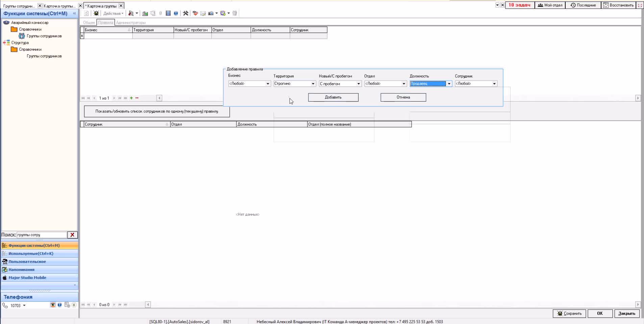This screenshot has width=644, height=324.
Task: Click the floppy-disk save icon in the toolbar
Action: pos(96,13)
